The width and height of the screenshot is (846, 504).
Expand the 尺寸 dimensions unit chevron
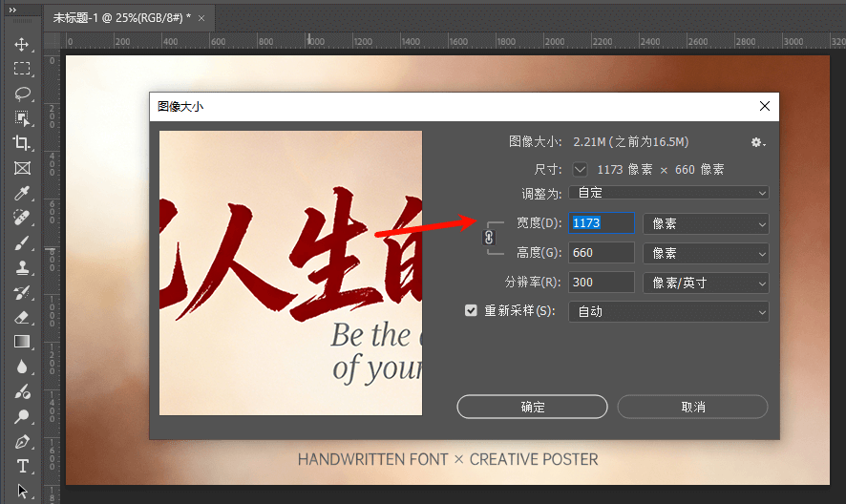[x=580, y=169]
